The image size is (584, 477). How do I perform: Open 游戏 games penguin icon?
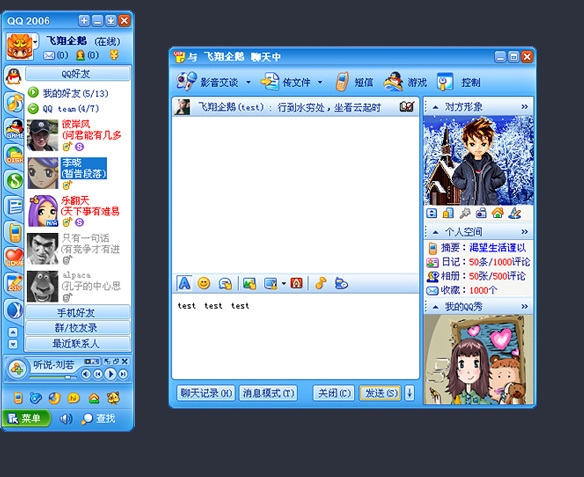pos(393,82)
